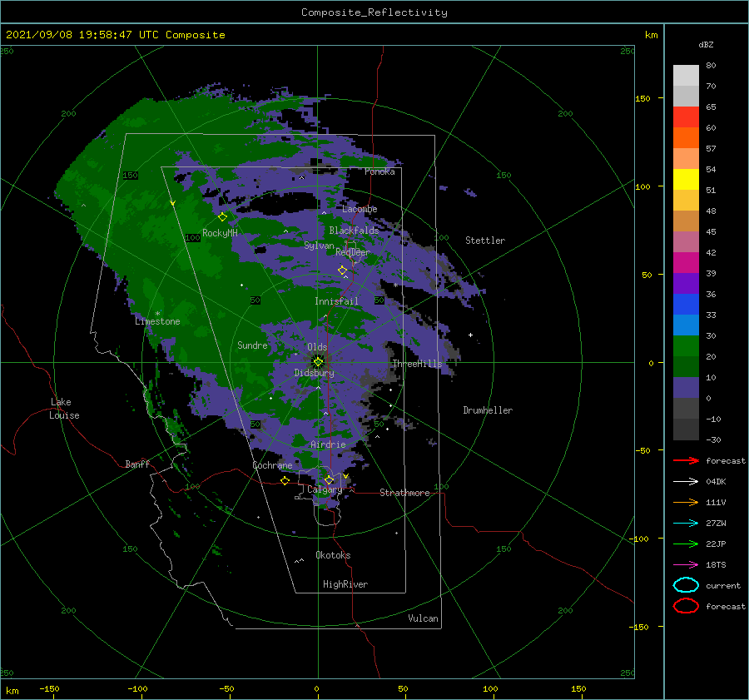The image size is (749, 700).
Task: Click the yellow 150 label on right axis
Action: coord(642,98)
